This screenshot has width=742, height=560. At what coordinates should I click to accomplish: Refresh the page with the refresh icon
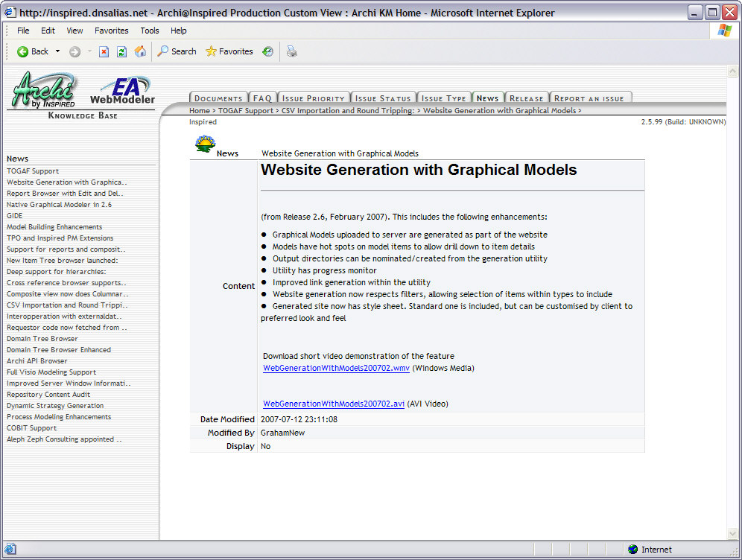(121, 51)
